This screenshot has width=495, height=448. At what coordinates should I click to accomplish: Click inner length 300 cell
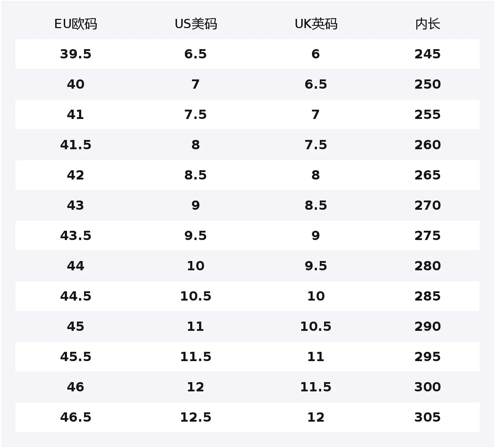click(x=428, y=387)
